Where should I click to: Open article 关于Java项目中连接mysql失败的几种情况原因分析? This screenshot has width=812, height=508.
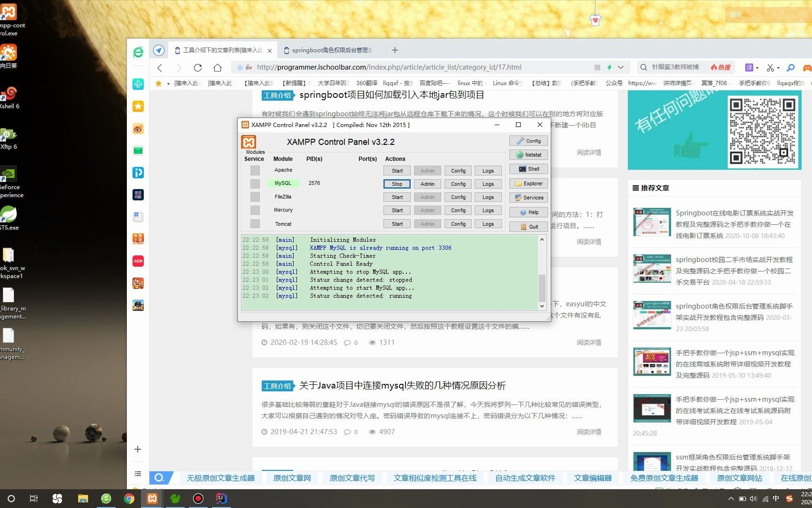[402, 386]
